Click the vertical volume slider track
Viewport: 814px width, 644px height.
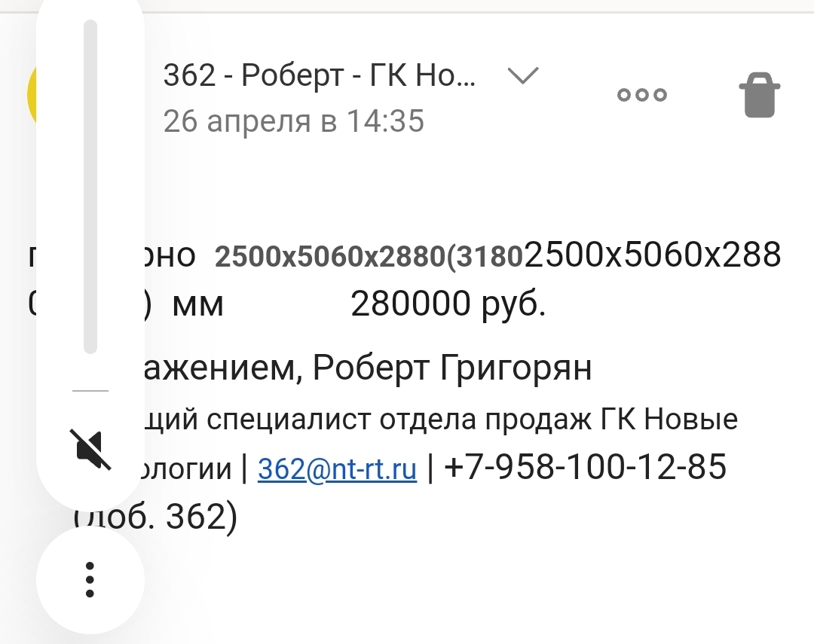90,187
